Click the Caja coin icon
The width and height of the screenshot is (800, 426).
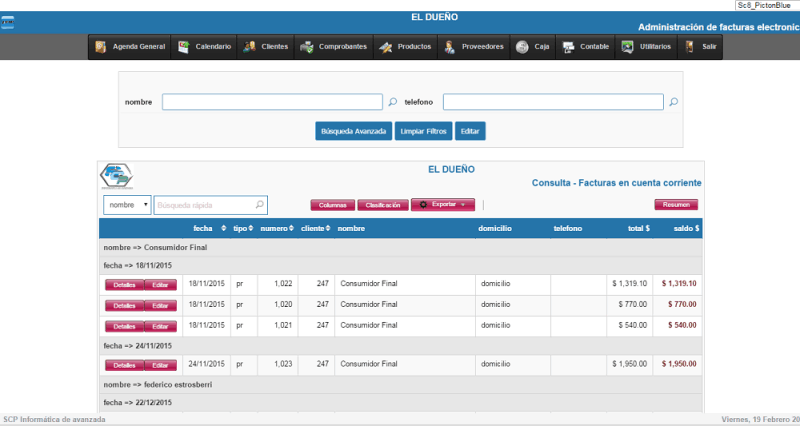coord(522,47)
